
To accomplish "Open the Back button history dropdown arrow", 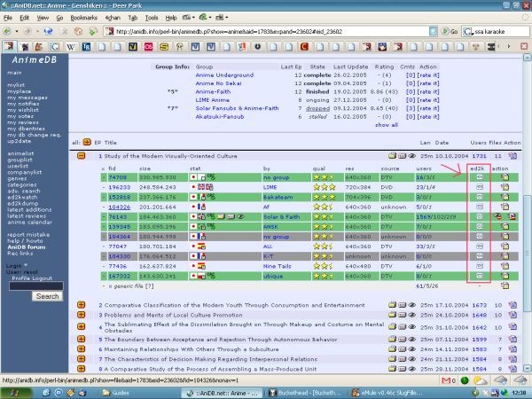I will coord(17,32).
